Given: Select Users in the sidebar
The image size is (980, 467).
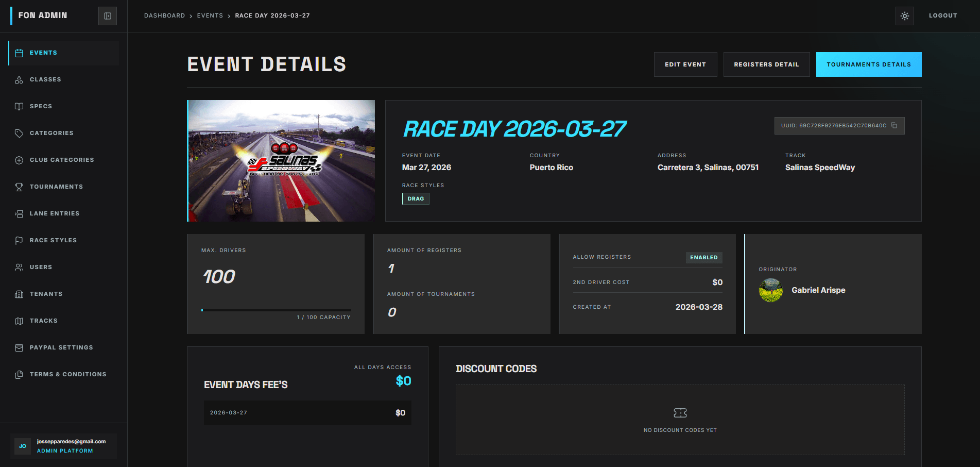Looking at the screenshot, I should [x=64, y=268].
